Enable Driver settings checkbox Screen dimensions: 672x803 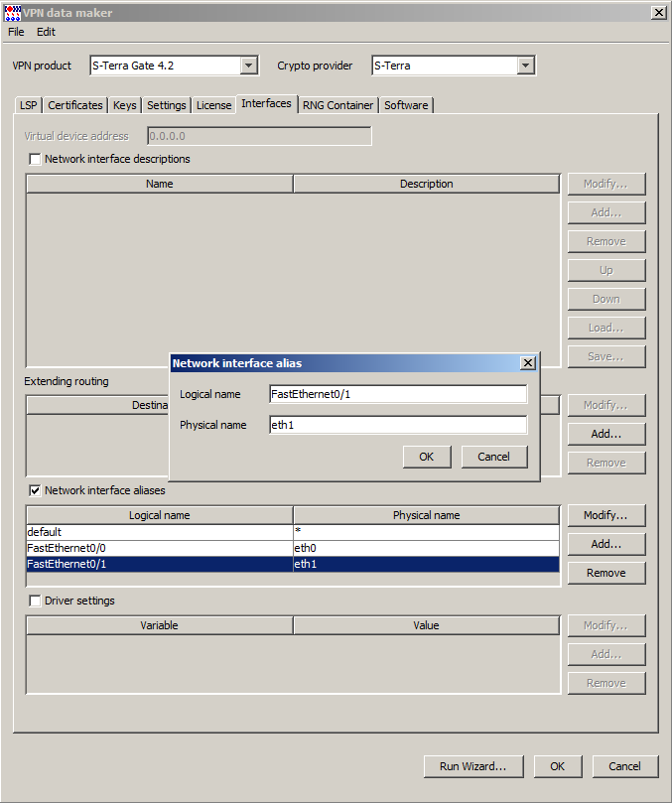(36, 601)
